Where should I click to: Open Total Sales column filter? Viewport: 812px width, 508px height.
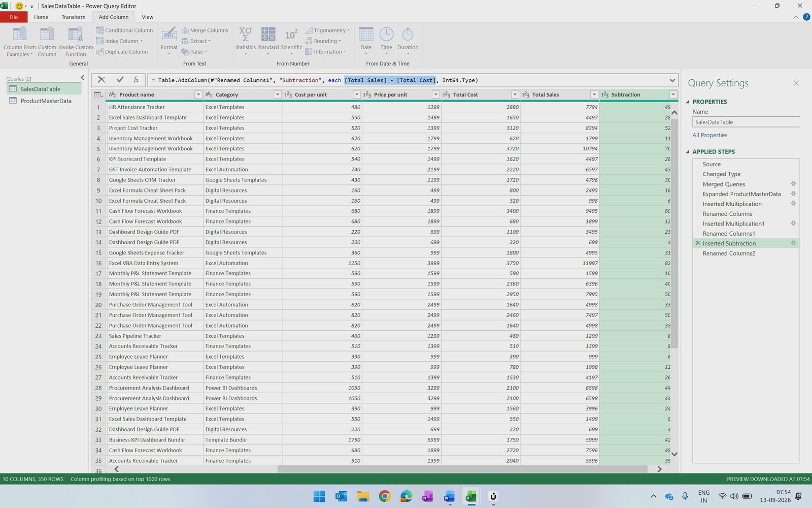pyautogui.click(x=594, y=94)
